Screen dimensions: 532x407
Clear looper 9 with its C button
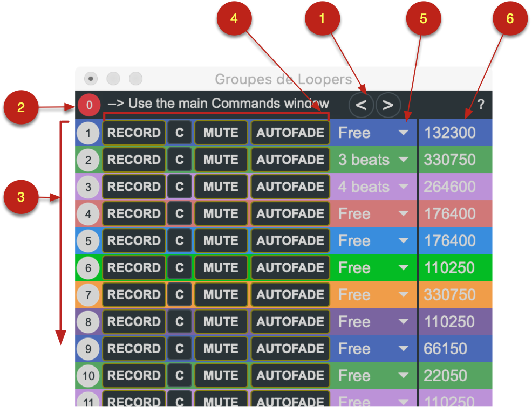180,349
